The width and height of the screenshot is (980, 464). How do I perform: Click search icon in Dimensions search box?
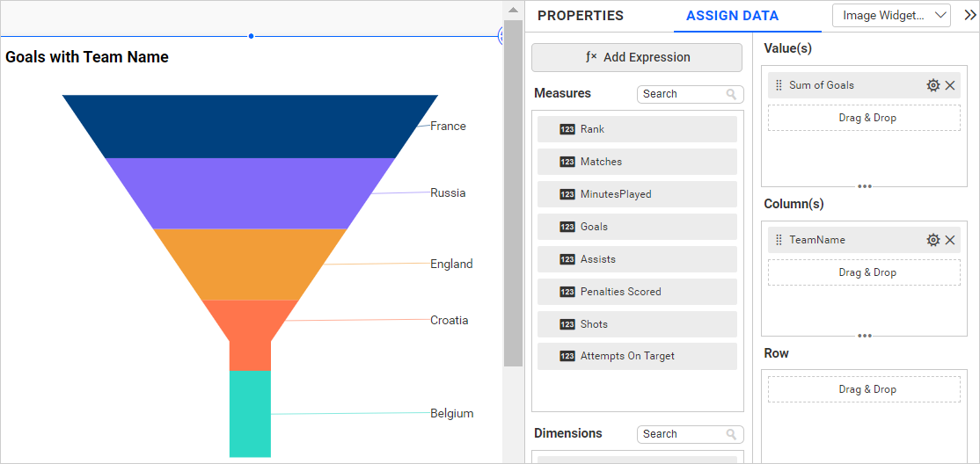pyautogui.click(x=731, y=434)
